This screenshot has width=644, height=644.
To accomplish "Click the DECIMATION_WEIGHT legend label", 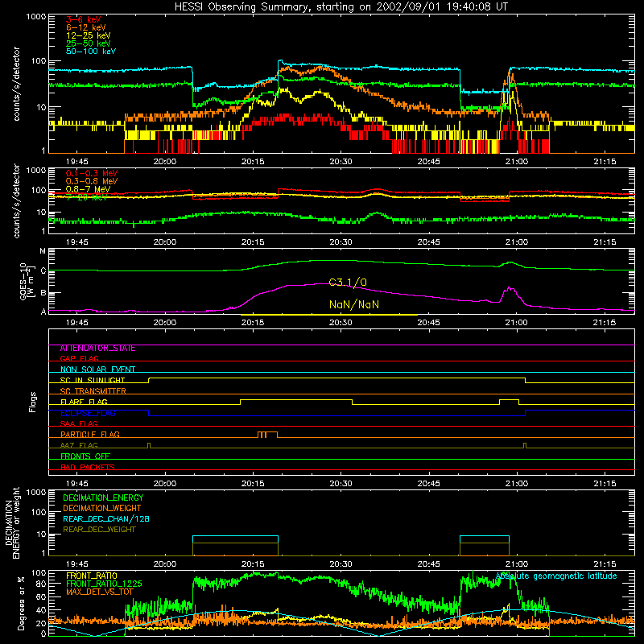I will [x=102, y=509].
